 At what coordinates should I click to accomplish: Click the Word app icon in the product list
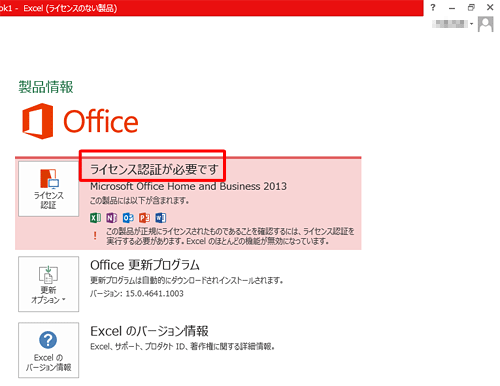[161, 218]
